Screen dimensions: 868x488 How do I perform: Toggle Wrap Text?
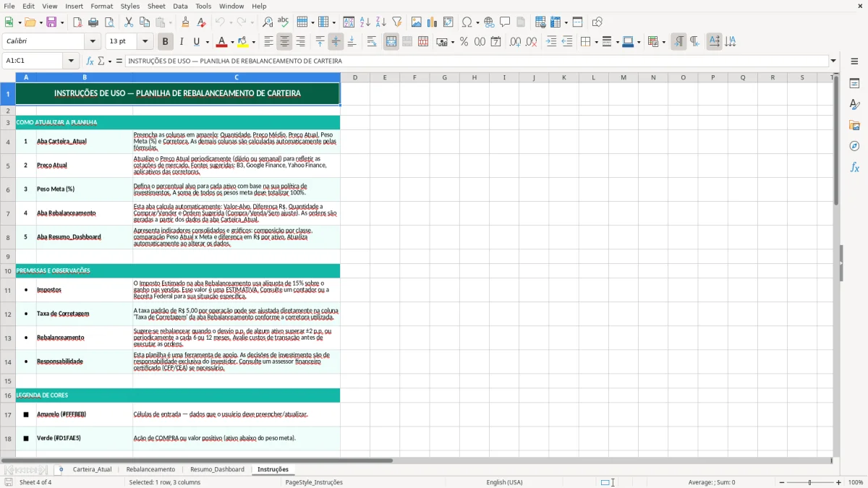(372, 42)
